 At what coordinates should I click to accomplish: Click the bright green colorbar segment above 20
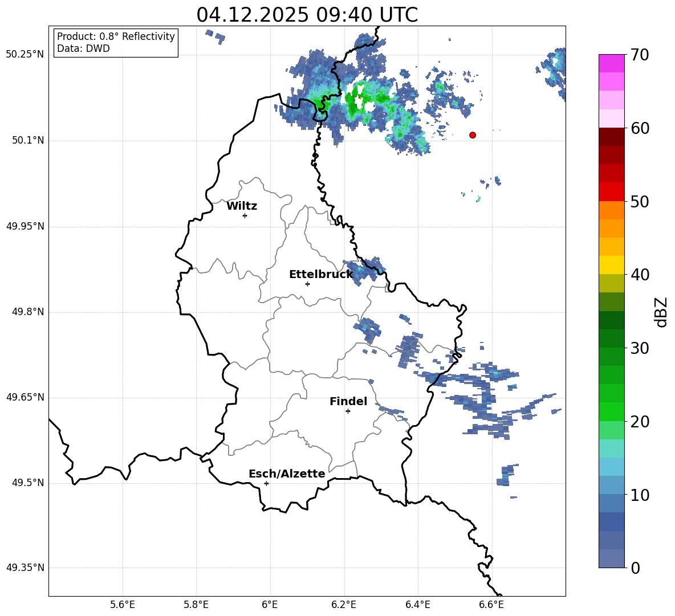click(612, 411)
